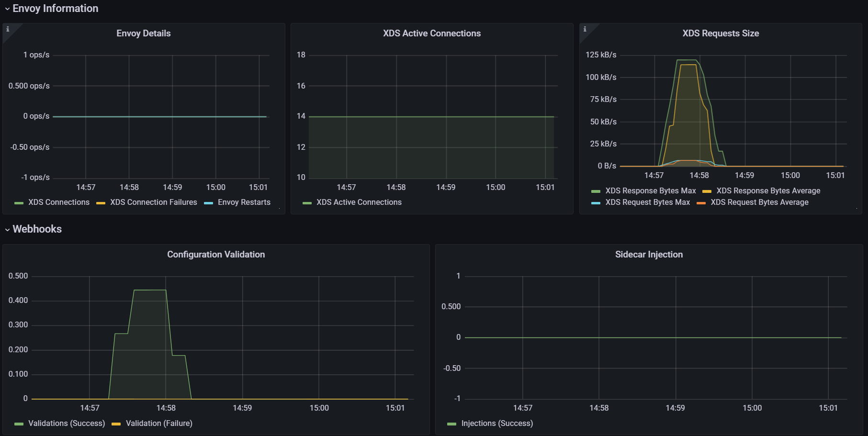868x436 pixels.
Task: Click the Sidecar Injection panel title
Action: tap(649, 255)
